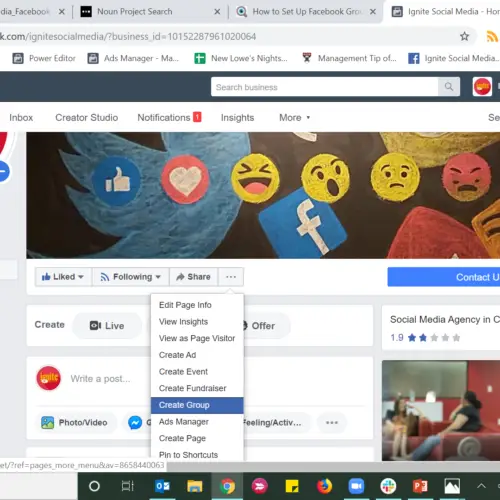Viewport: 500px width, 500px height.
Task: Open the office video thumbnail
Action: 441,411
